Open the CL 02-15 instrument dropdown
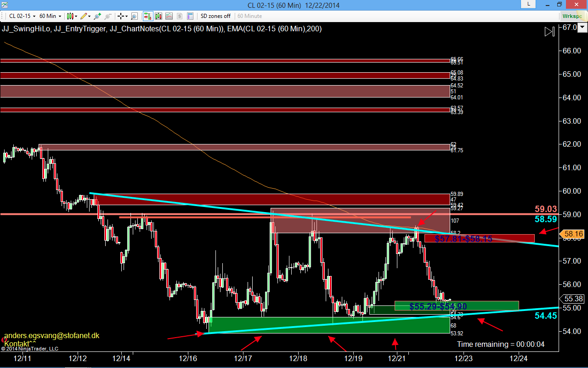588x368 pixels. tap(22, 16)
